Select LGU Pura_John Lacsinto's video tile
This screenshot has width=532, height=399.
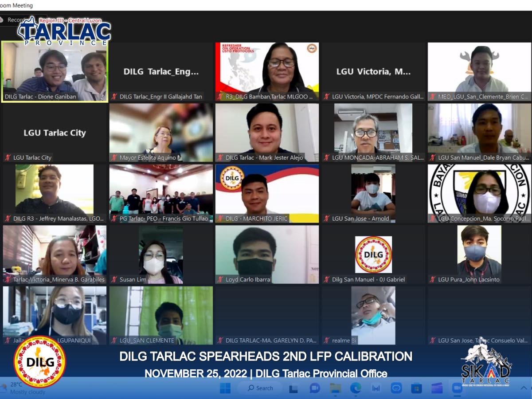pos(479,254)
